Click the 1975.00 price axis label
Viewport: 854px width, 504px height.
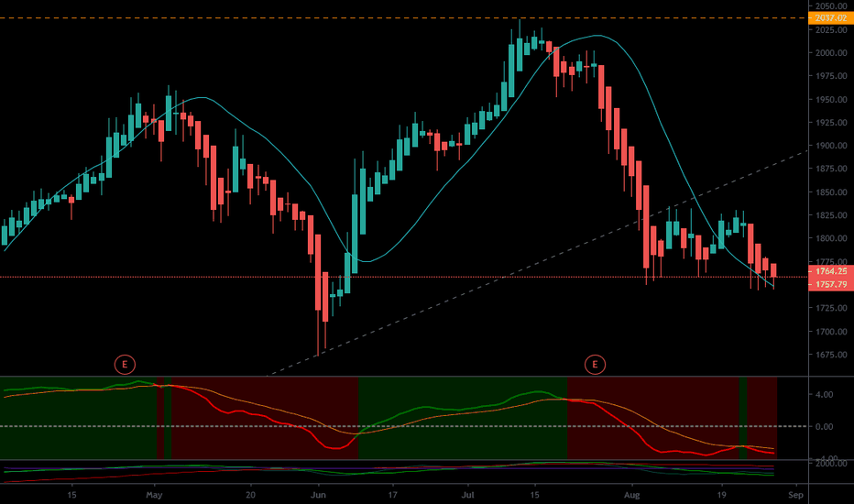click(x=831, y=76)
